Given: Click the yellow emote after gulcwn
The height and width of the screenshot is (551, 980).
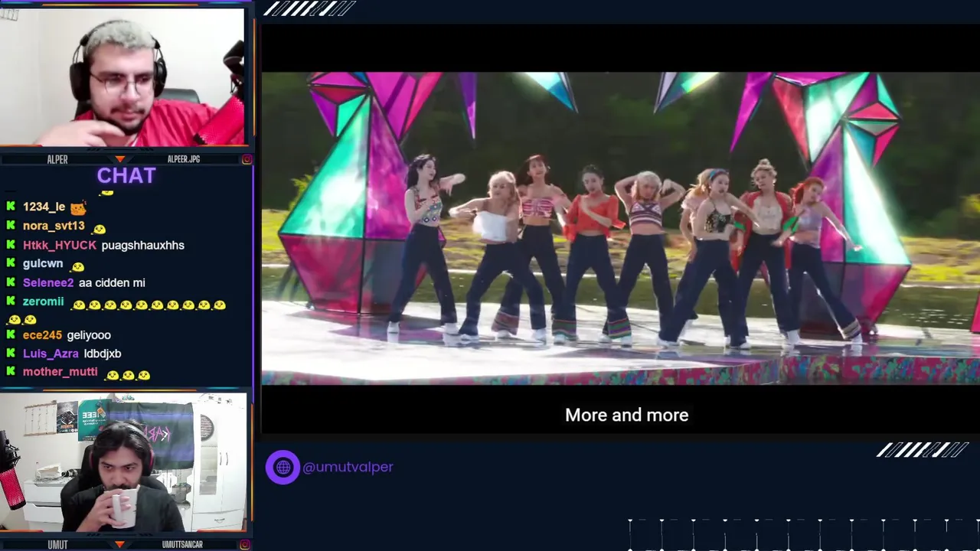Looking at the screenshot, I should click(77, 266).
